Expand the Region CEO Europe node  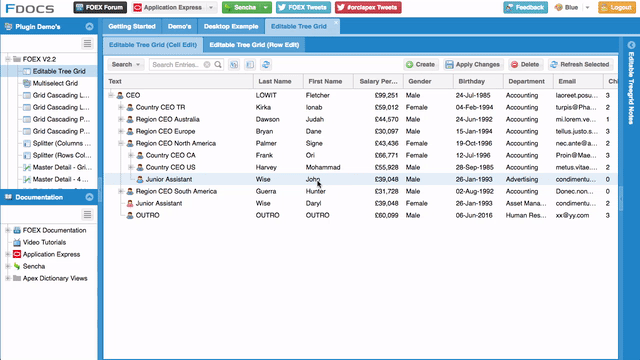[x=121, y=131]
